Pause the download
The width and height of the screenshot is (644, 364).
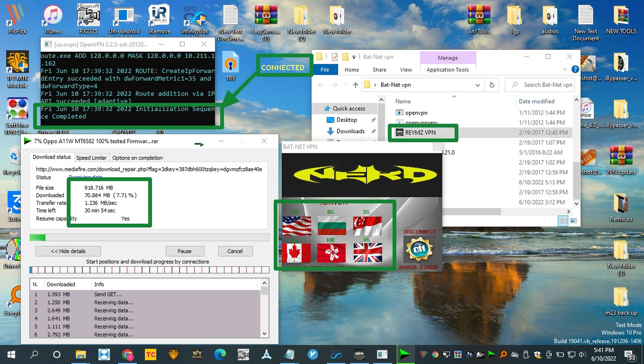tap(185, 251)
